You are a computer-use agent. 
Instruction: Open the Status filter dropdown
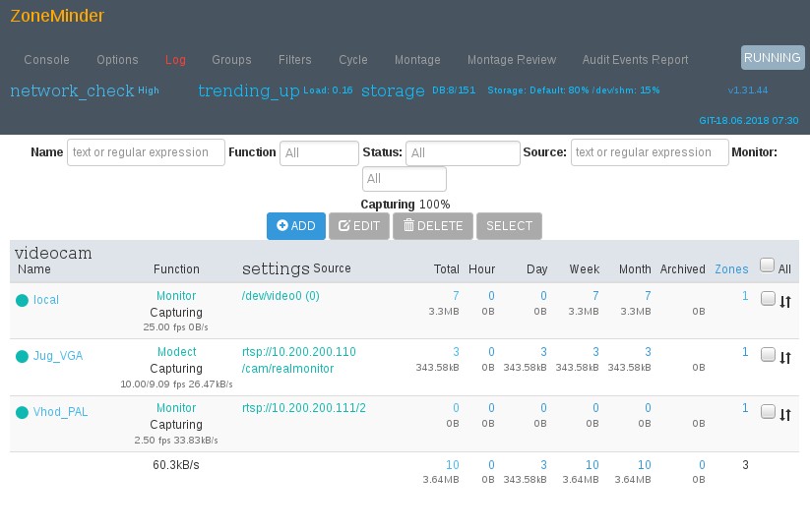pyautogui.click(x=463, y=153)
